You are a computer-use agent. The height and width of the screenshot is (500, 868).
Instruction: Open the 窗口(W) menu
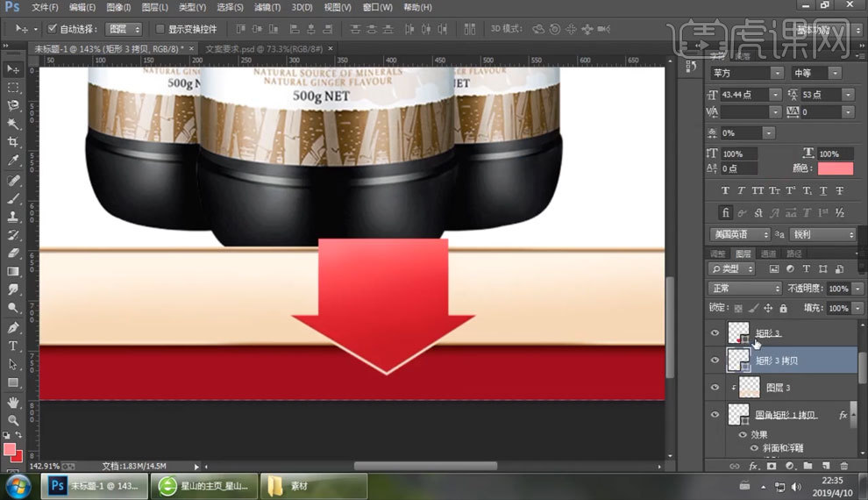(378, 7)
